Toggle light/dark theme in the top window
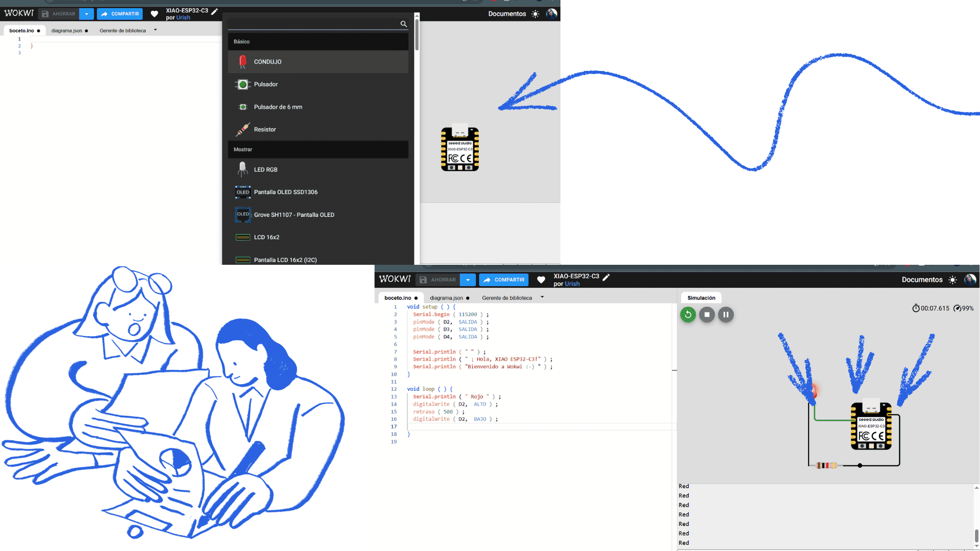Viewport: 980px width, 551px height. pos(535,14)
